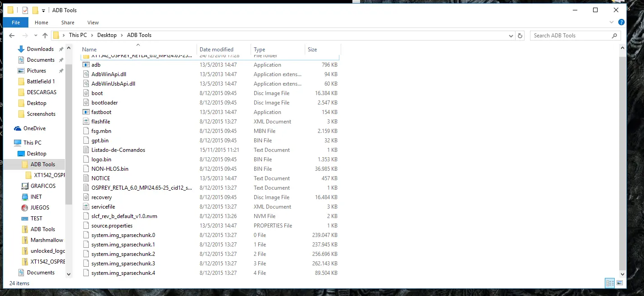Select DESCARGAS folder in sidebar
644x296 pixels.
pyautogui.click(x=41, y=92)
